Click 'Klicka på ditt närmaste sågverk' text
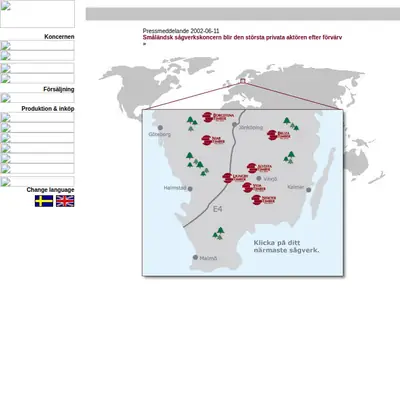400x400 pixels. tap(287, 246)
